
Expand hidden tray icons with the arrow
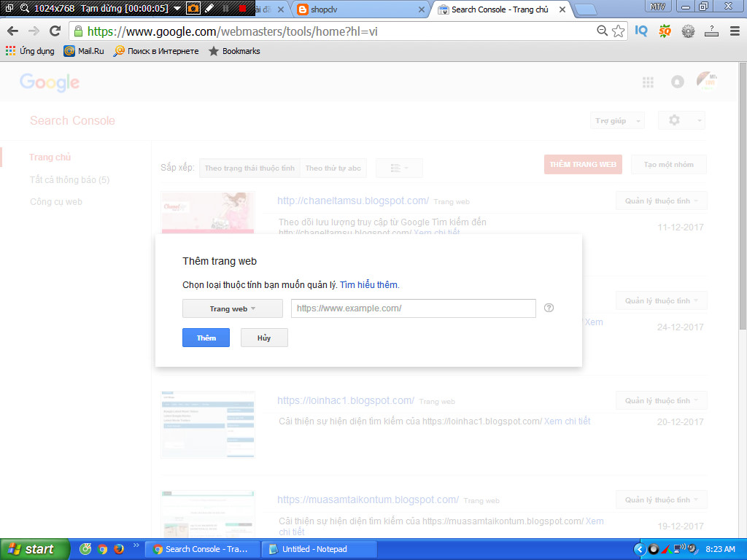(x=639, y=549)
